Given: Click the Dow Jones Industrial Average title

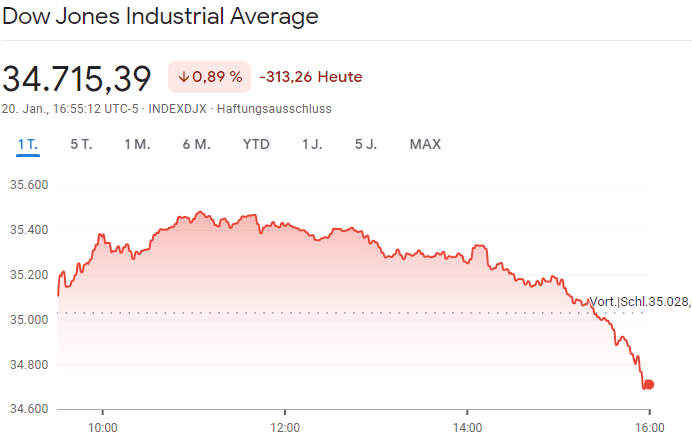Looking at the screenshot, I should [x=160, y=17].
